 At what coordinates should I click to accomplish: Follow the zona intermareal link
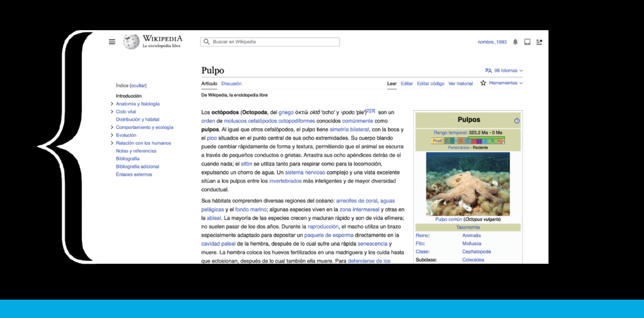pos(358,210)
